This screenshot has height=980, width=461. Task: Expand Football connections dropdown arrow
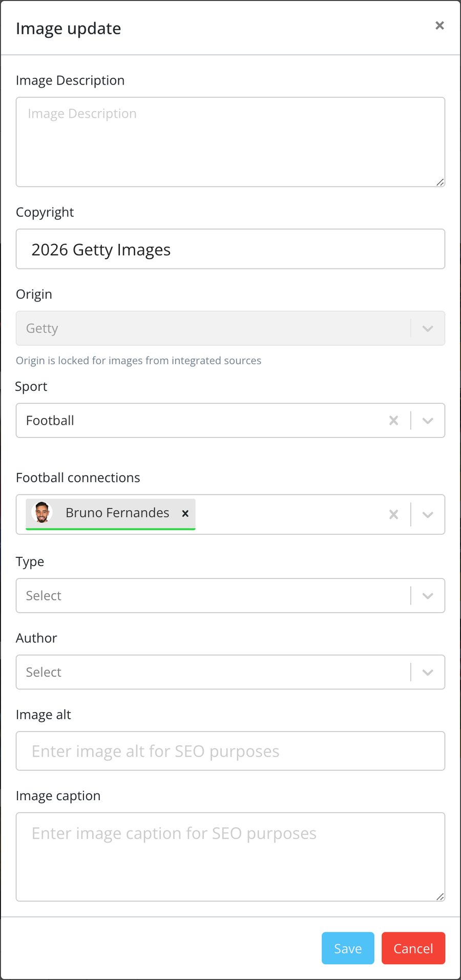click(x=428, y=514)
